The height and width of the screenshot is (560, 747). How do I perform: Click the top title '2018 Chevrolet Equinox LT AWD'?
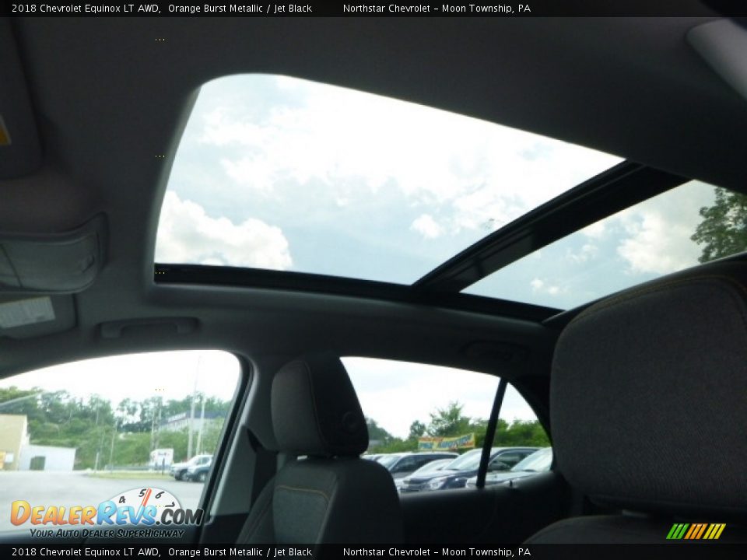[x=86, y=9]
